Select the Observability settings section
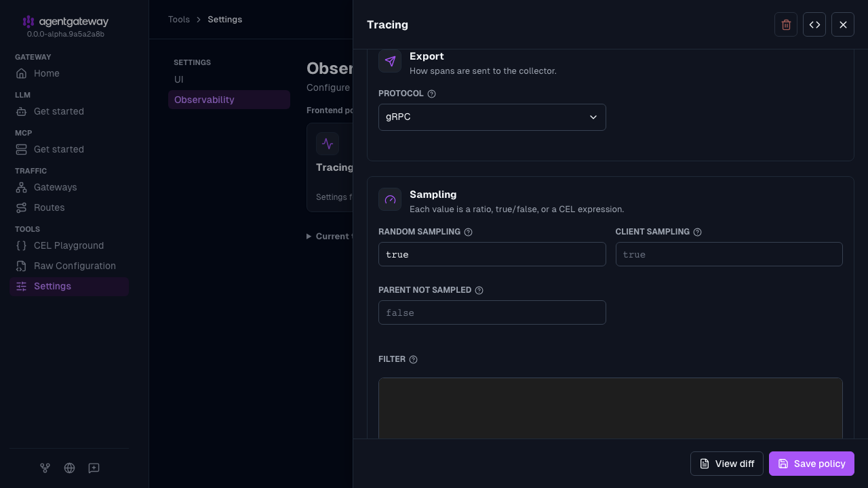 [x=229, y=100]
